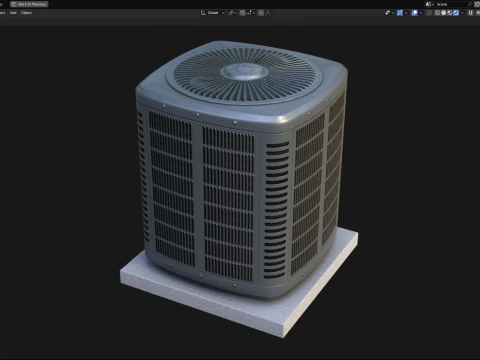Expand the viewport shading options dropdown

(462, 13)
